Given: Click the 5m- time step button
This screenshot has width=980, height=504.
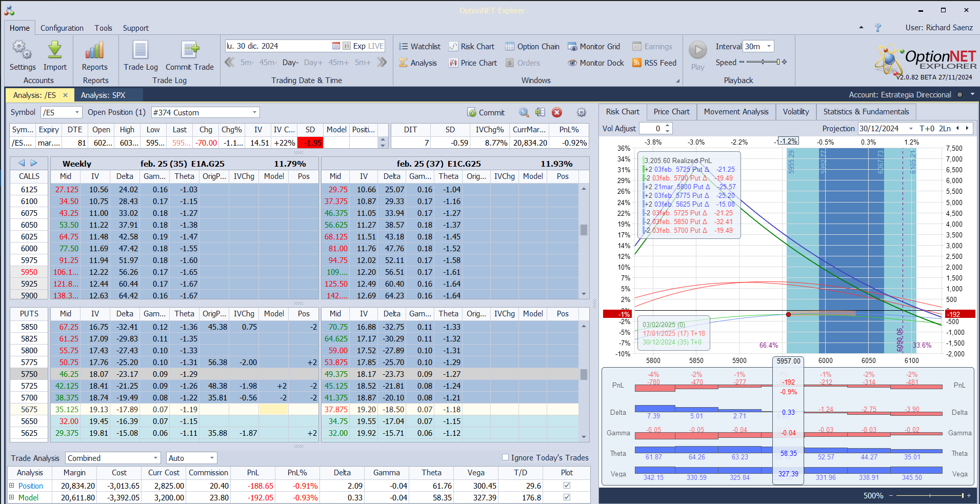Looking at the screenshot, I should pos(247,63).
